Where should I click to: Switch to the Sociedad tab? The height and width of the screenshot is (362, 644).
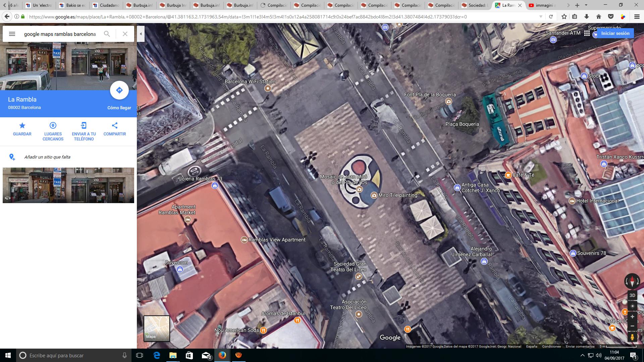[x=475, y=5]
